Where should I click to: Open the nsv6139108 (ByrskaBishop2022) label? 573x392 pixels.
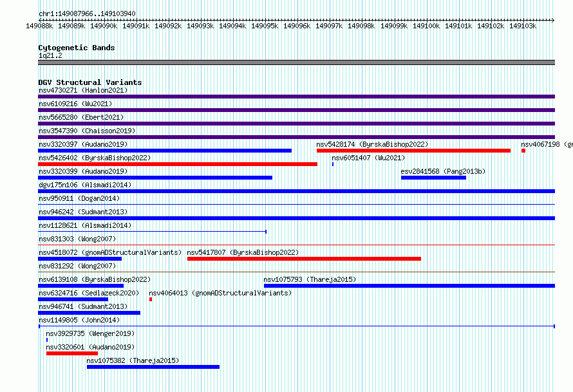click(x=95, y=279)
